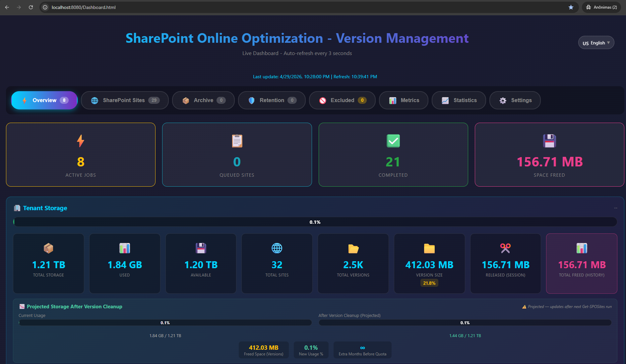Click the package icon on Archive tab
The height and width of the screenshot is (364, 626).
[x=186, y=100]
